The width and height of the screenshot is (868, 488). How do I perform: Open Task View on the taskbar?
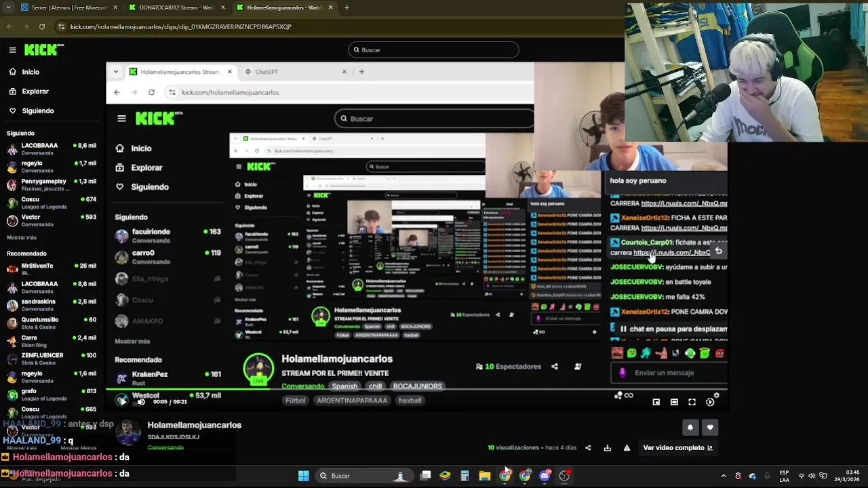425,476
